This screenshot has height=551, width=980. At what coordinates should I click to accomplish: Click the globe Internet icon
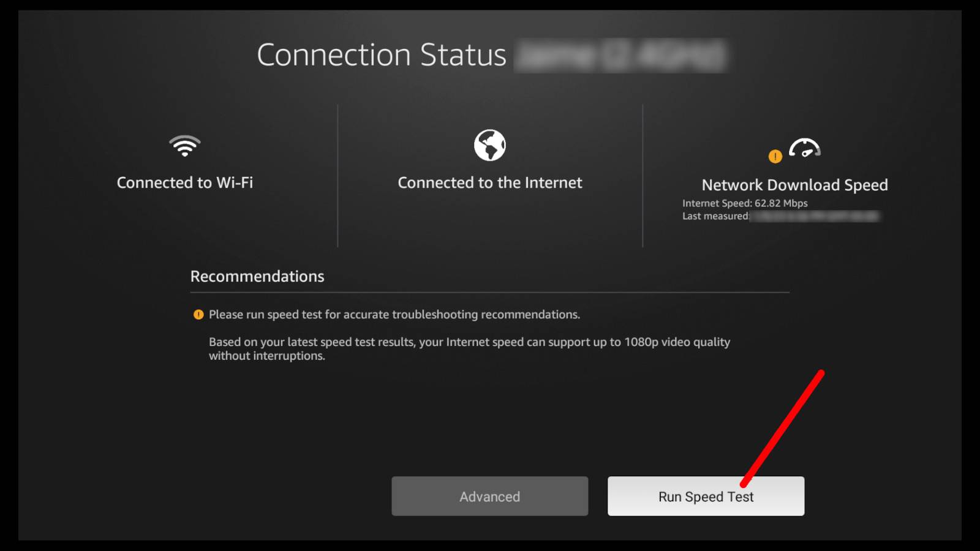(x=490, y=145)
